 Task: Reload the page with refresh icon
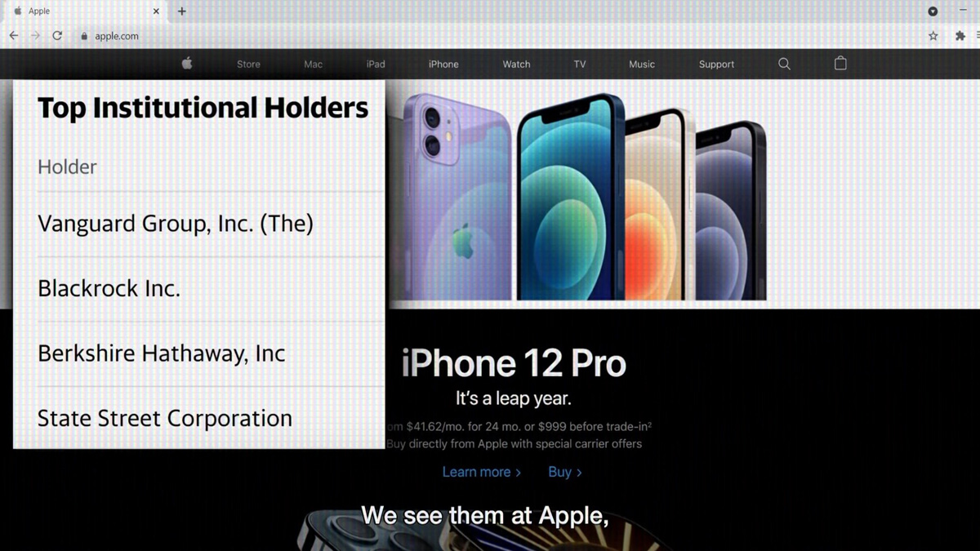coord(57,36)
